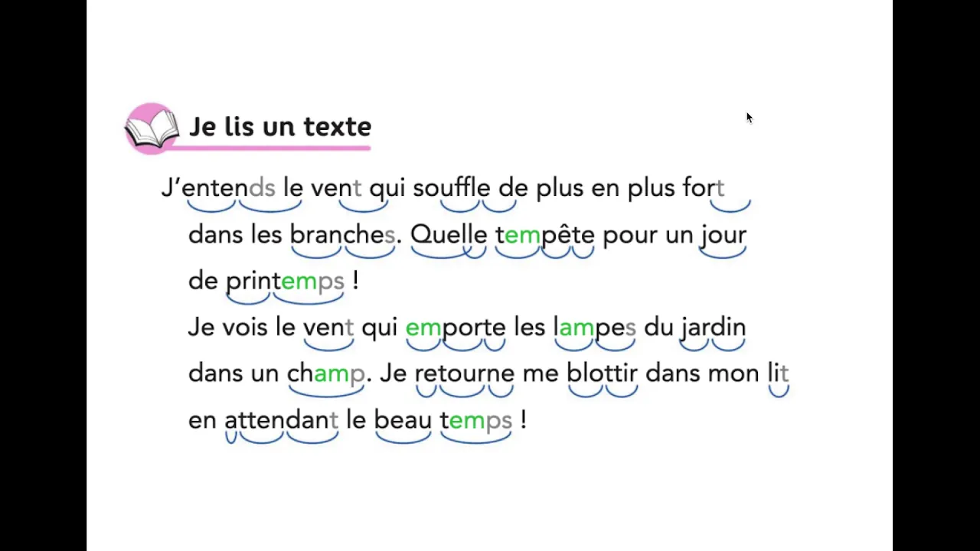Click the word 'branches'
The width and height of the screenshot is (980, 551).
342,234
